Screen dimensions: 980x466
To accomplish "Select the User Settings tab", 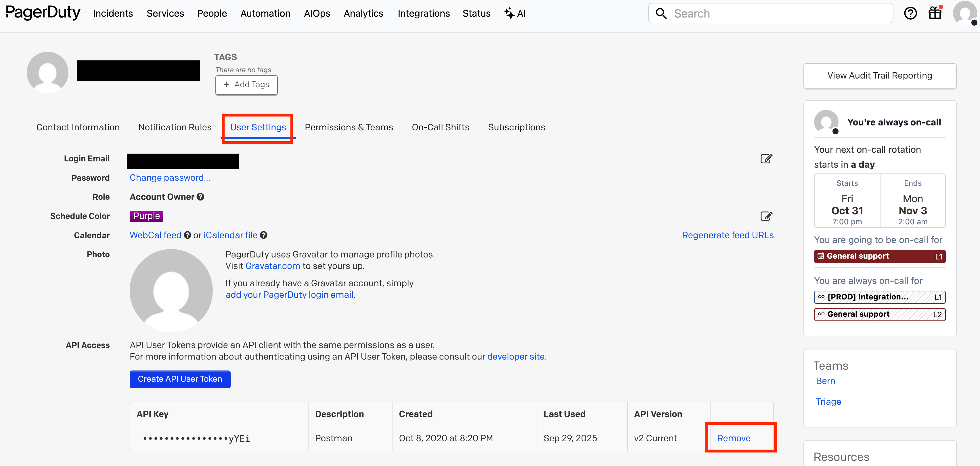I will point(258,127).
